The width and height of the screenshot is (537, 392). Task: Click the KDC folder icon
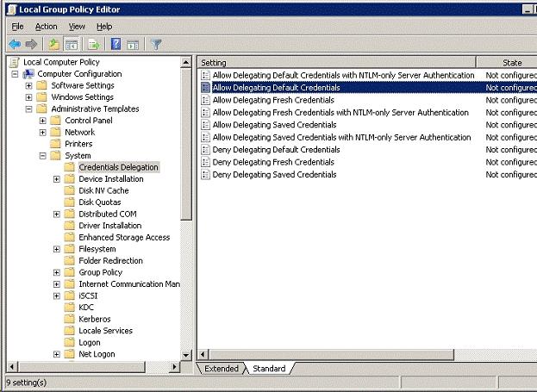point(70,307)
